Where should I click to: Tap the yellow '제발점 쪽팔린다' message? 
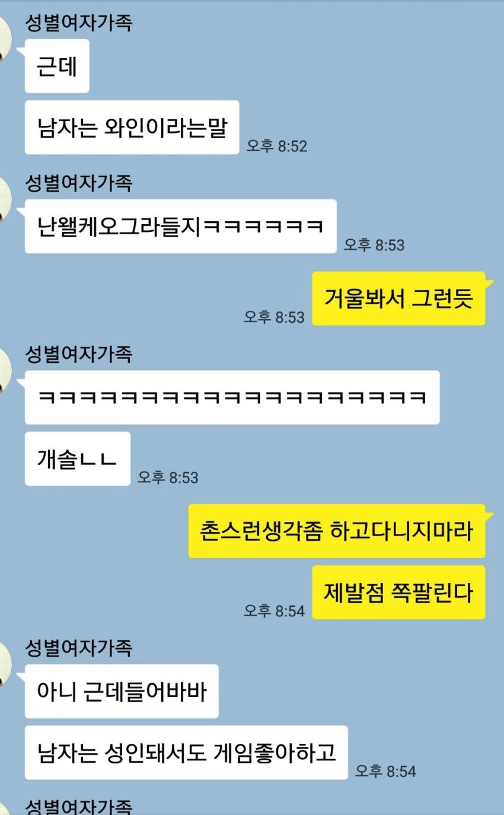click(x=398, y=593)
